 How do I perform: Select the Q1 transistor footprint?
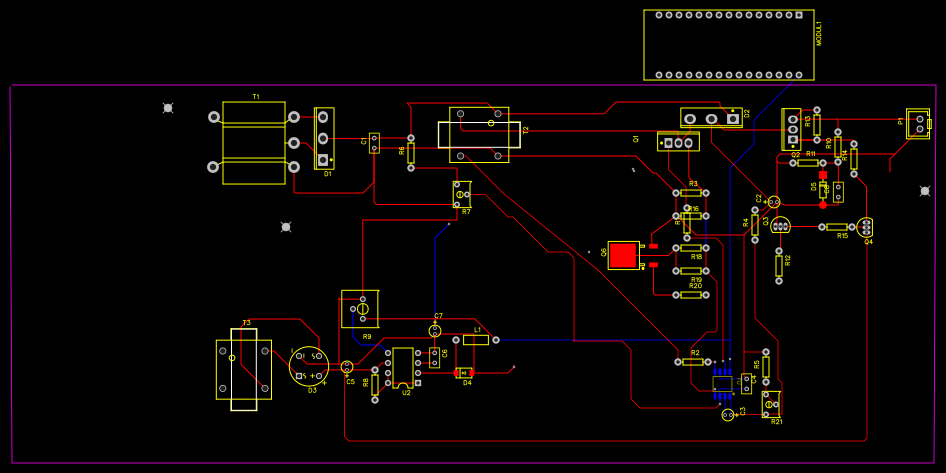point(678,142)
